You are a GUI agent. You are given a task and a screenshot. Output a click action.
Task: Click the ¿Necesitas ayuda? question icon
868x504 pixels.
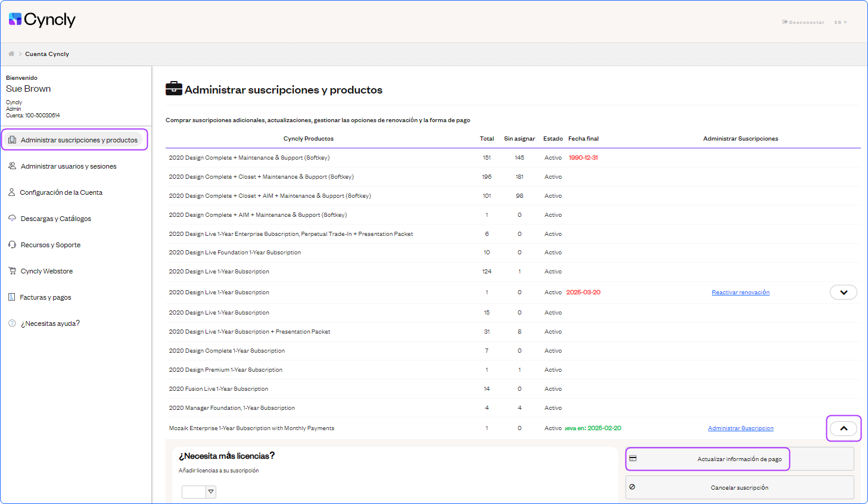click(12, 323)
